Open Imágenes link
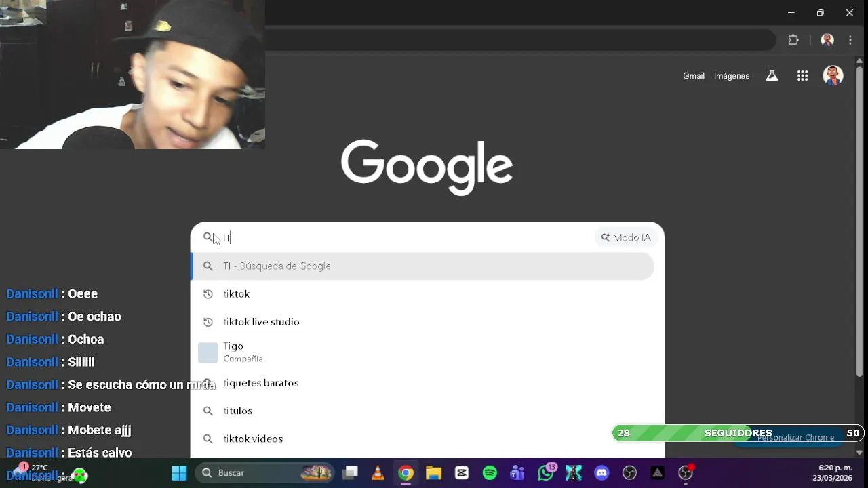The image size is (868, 488). (732, 76)
